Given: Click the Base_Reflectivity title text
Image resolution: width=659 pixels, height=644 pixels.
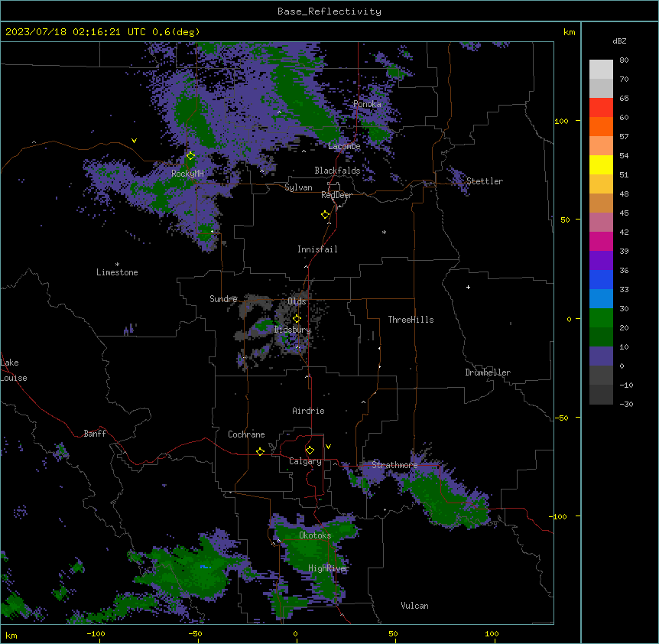Looking at the screenshot, I should (x=329, y=11).
